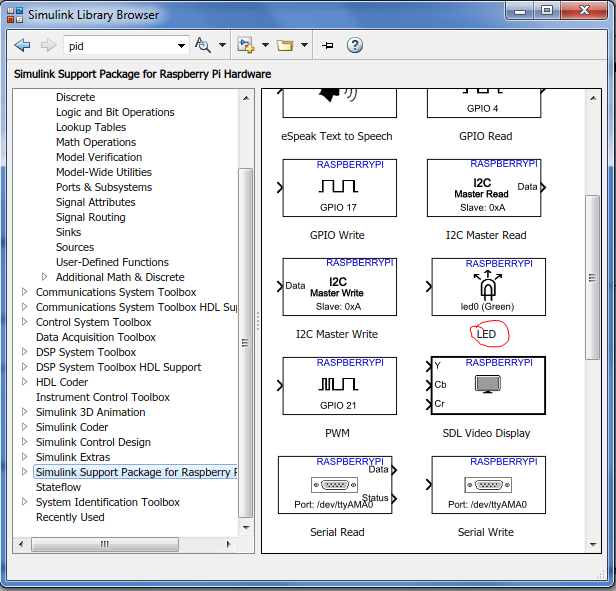Click the new model icon

point(246,45)
